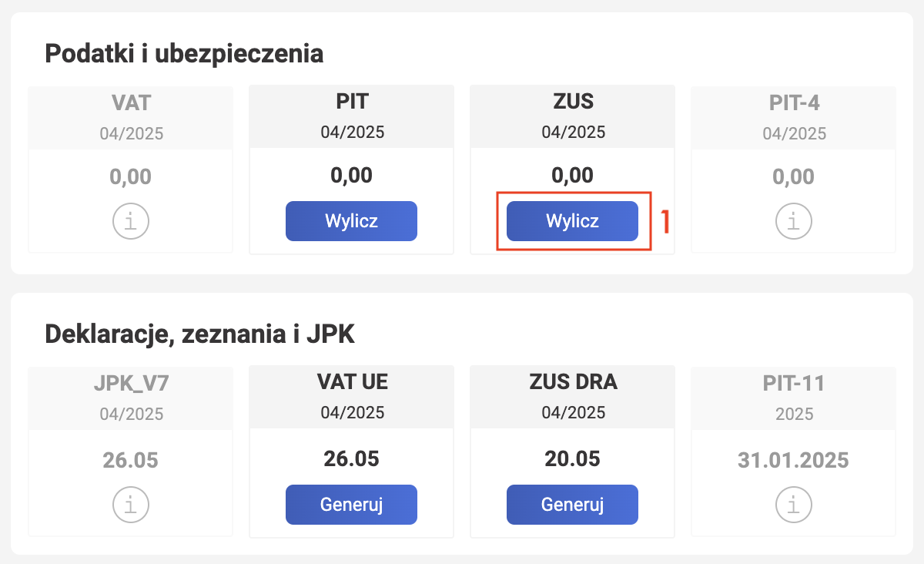
Task: Select the ZUS tile heading
Action: point(572,101)
